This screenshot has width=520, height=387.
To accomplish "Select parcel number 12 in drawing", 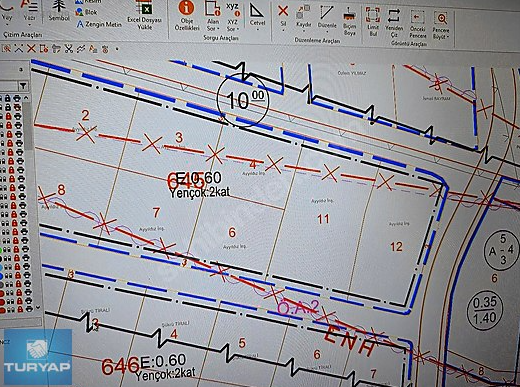I will [x=396, y=247].
